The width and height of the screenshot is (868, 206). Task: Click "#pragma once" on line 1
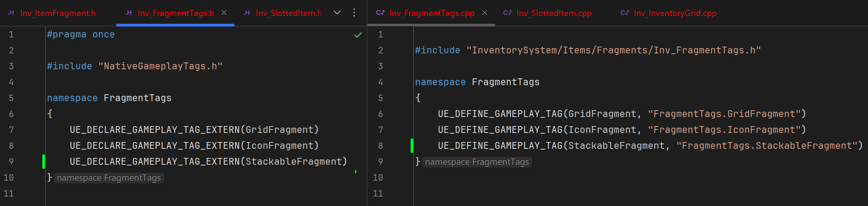[x=81, y=34]
